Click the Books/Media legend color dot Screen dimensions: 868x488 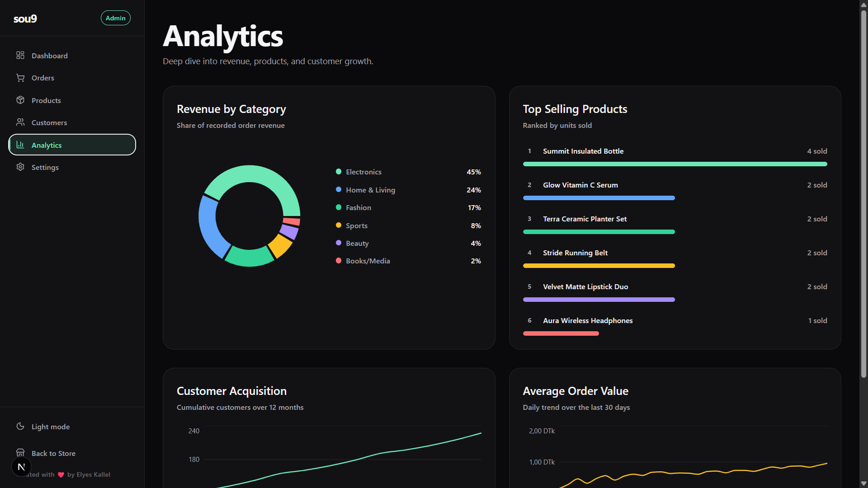click(339, 261)
